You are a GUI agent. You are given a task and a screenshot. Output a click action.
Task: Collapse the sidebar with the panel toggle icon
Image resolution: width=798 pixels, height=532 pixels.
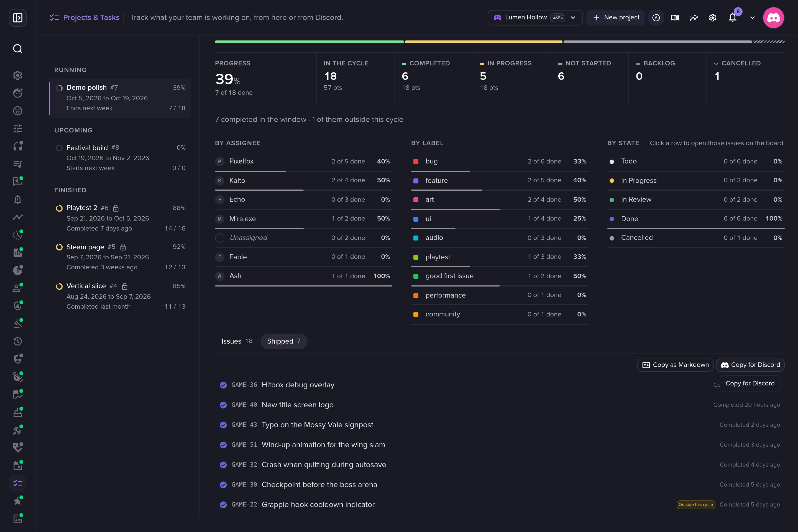pyautogui.click(x=18, y=18)
